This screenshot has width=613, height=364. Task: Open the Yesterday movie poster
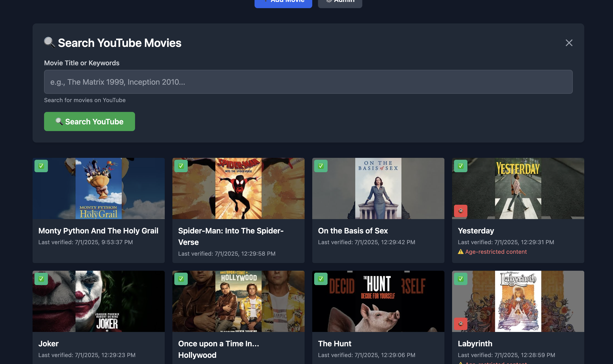click(x=518, y=188)
